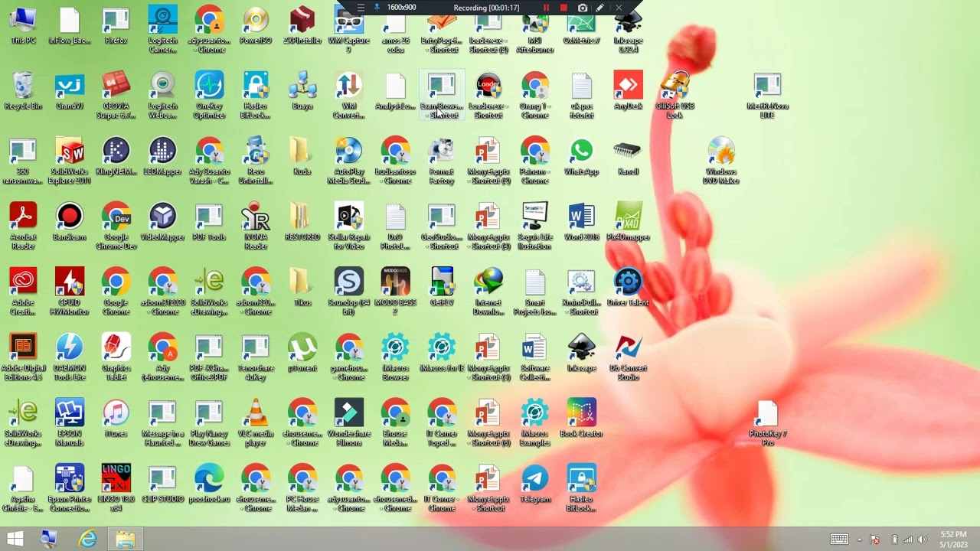Select the MODO BASS 2 icon

tap(395, 292)
